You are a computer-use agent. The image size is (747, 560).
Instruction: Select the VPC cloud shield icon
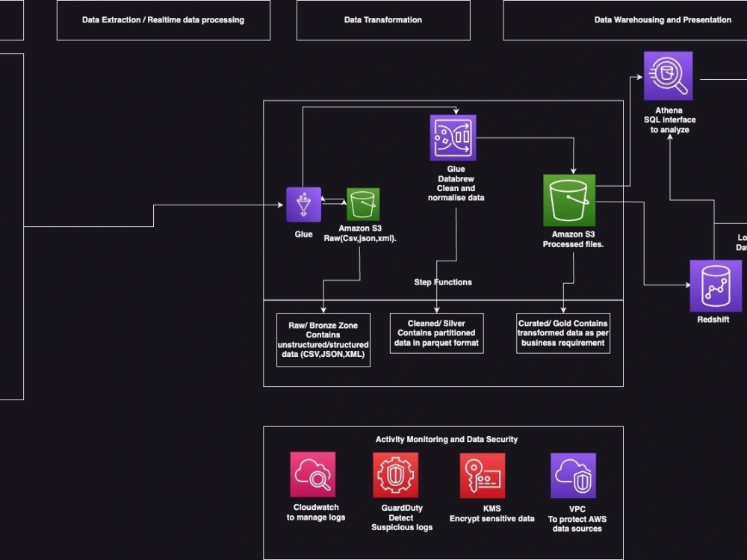point(572,474)
